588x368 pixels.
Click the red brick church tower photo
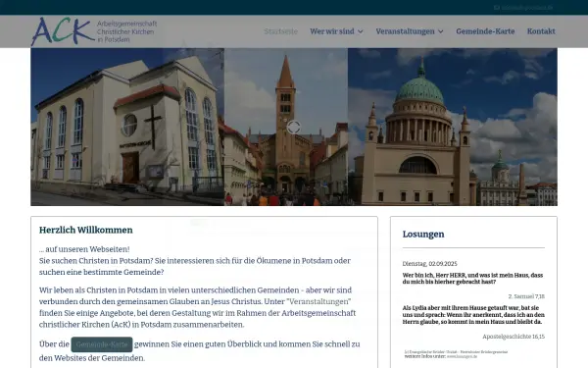(x=286, y=127)
